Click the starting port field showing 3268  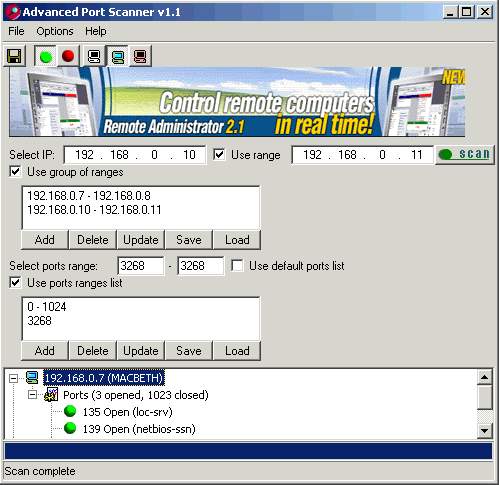[x=141, y=266]
